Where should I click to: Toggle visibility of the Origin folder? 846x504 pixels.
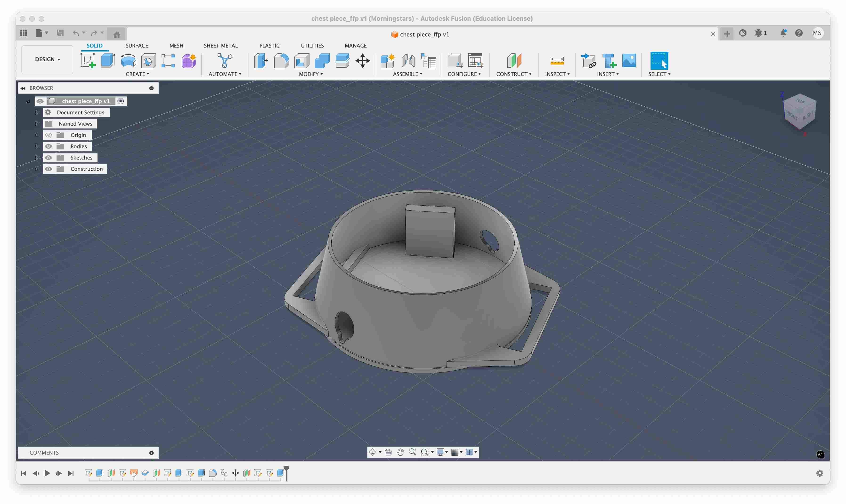pos(49,135)
